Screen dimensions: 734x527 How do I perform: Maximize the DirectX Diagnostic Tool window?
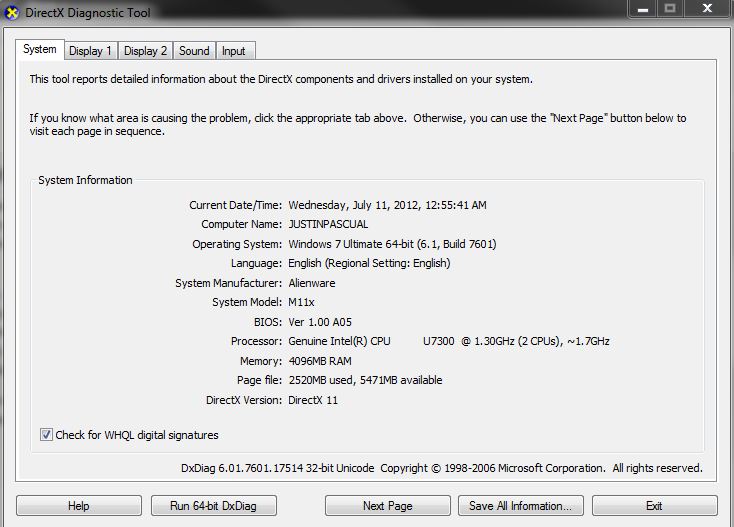(x=669, y=8)
